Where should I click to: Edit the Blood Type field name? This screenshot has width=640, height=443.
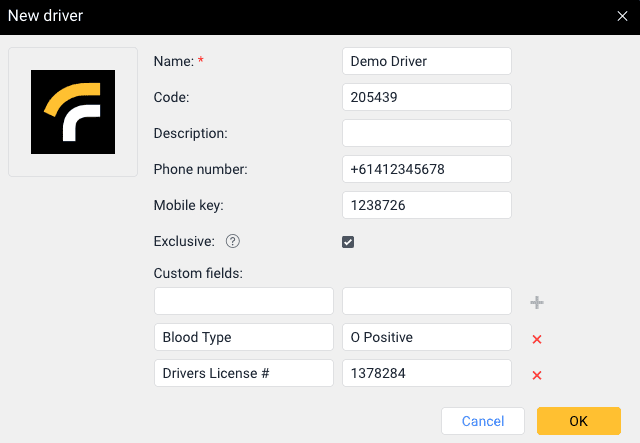tap(244, 337)
